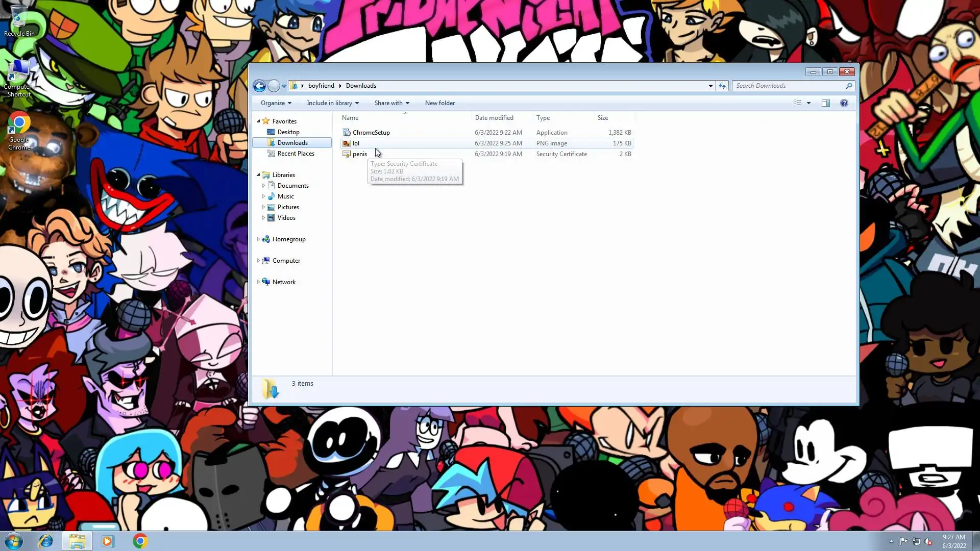
Task: Select the lol PNG image file
Action: (356, 143)
